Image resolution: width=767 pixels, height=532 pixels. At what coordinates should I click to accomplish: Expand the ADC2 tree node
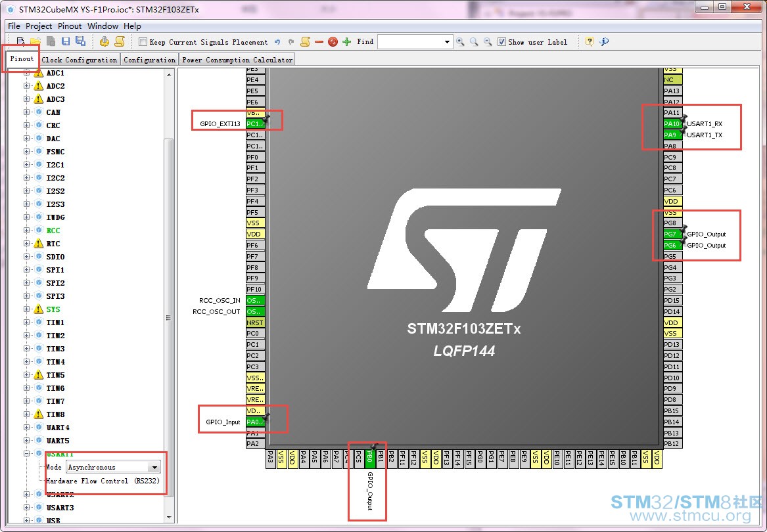26,85
